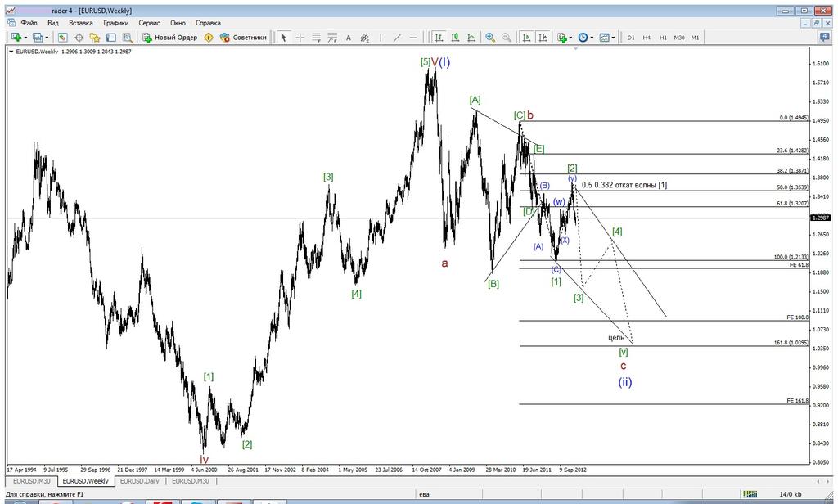Click the chart shift triangle marker
Image resolution: width=838 pixels, height=504 pixels.
coord(575,48)
